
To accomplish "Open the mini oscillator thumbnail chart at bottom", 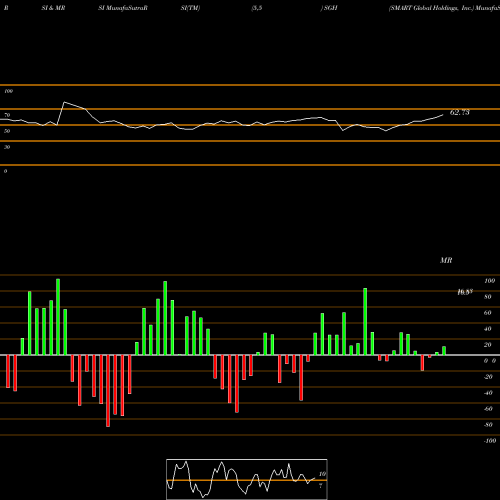I will (x=247, y=479).
